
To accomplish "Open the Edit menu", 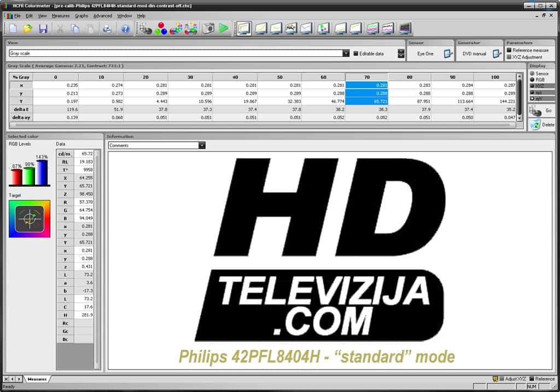I will 30,16.
